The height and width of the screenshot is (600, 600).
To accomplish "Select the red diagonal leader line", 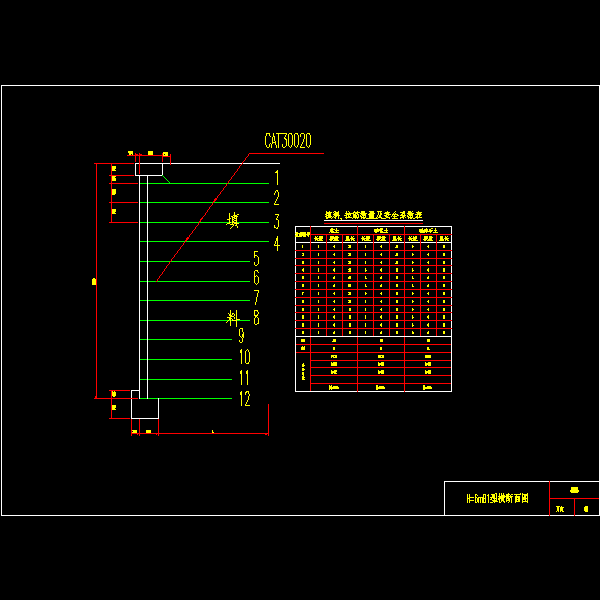I will [x=203, y=217].
